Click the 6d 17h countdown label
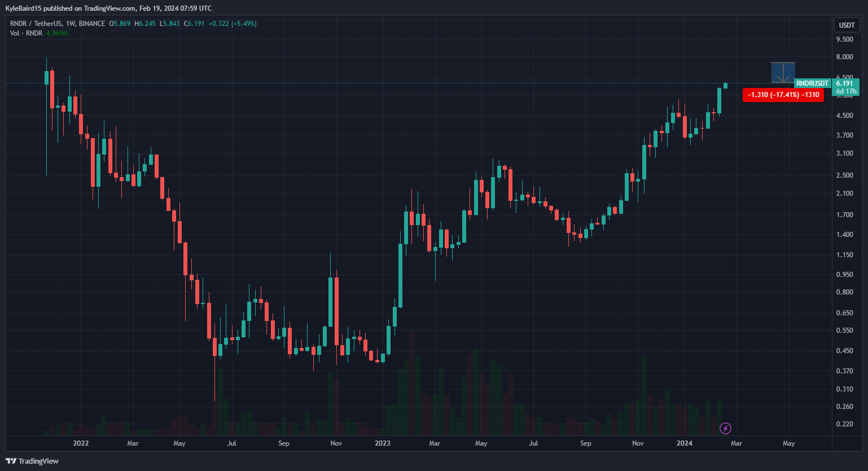 click(846, 91)
